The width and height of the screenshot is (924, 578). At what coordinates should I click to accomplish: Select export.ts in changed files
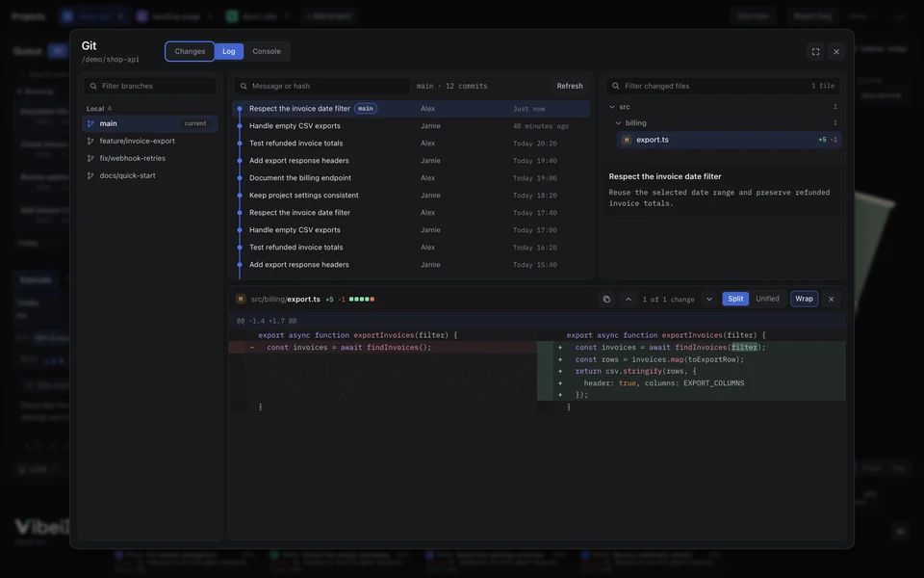coord(729,140)
